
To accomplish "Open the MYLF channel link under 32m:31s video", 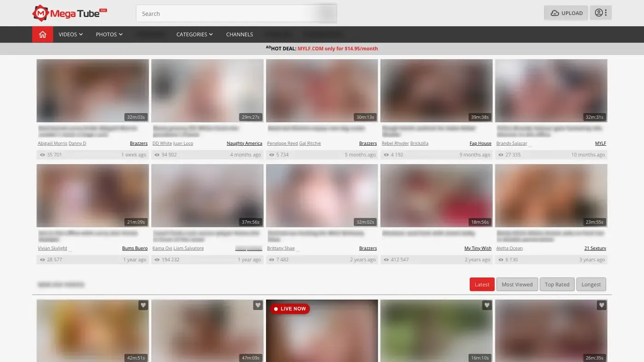I will (x=600, y=143).
